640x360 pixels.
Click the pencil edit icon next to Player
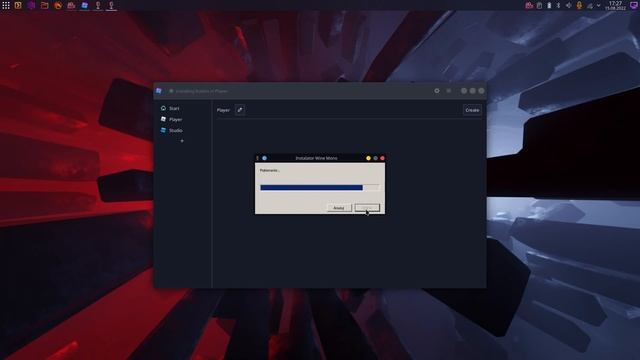coord(240,110)
